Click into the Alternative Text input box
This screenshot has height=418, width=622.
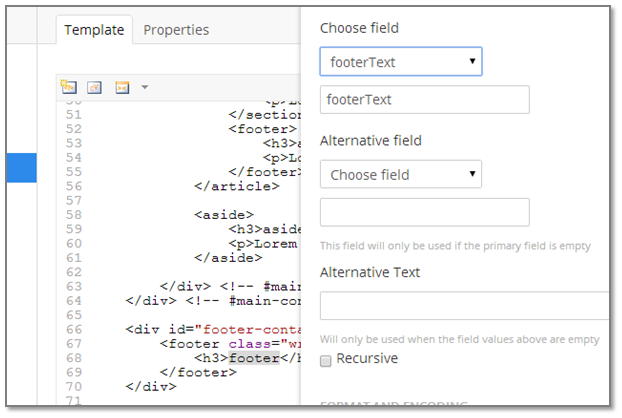point(465,306)
